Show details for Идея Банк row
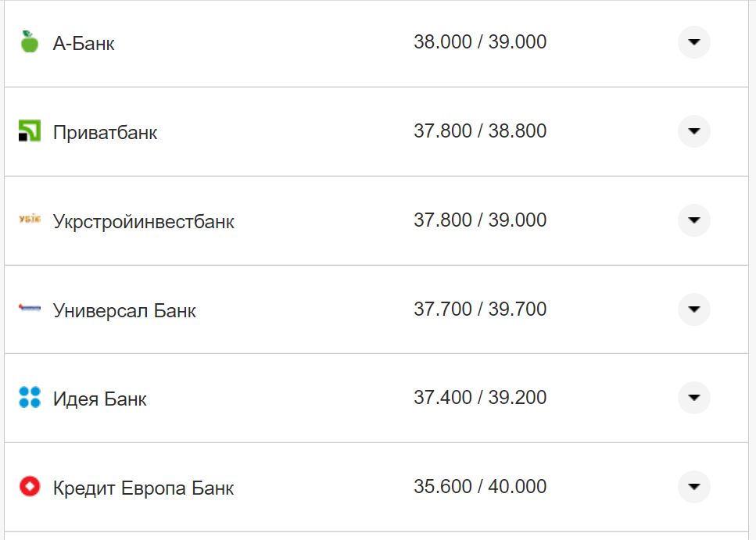The width and height of the screenshot is (756, 540). [x=693, y=398]
